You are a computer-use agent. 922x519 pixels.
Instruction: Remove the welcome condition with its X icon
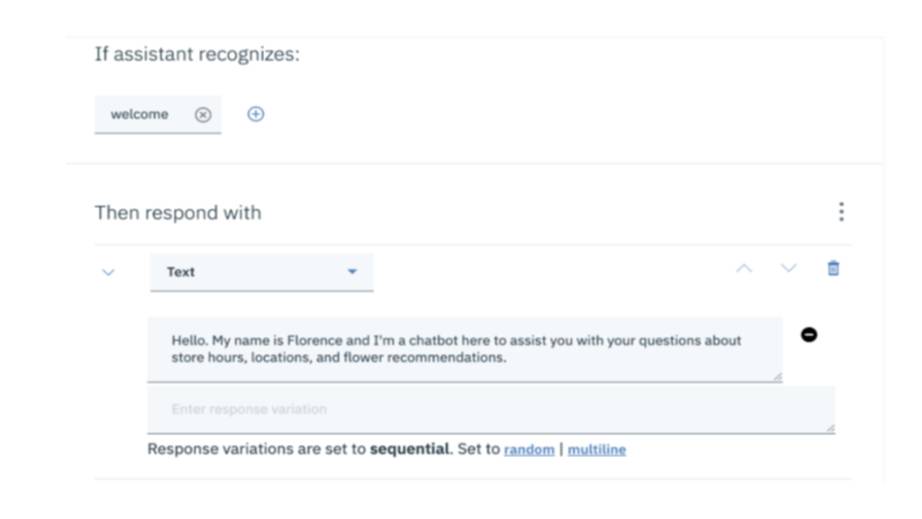[x=203, y=115]
